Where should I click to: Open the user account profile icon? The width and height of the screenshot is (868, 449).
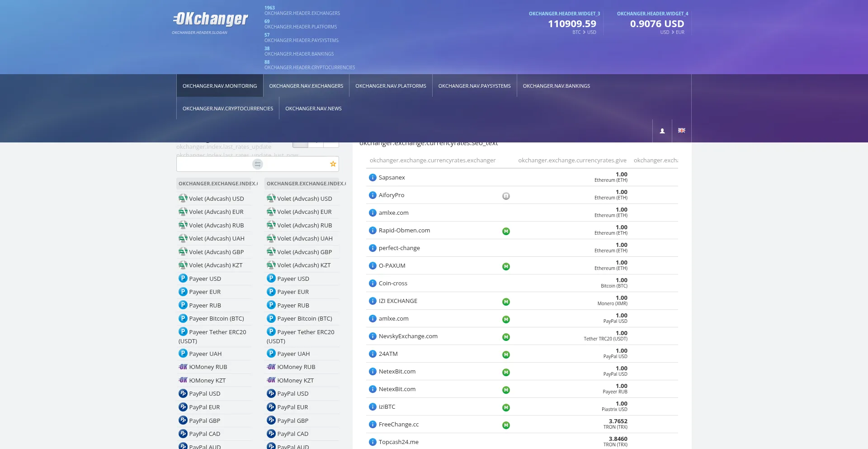(x=662, y=131)
